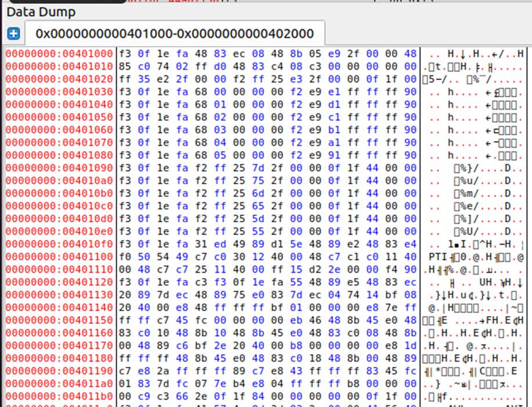The image size is (532, 407).
Task: Click first byte 85 in row 00401010
Action: [125, 66]
